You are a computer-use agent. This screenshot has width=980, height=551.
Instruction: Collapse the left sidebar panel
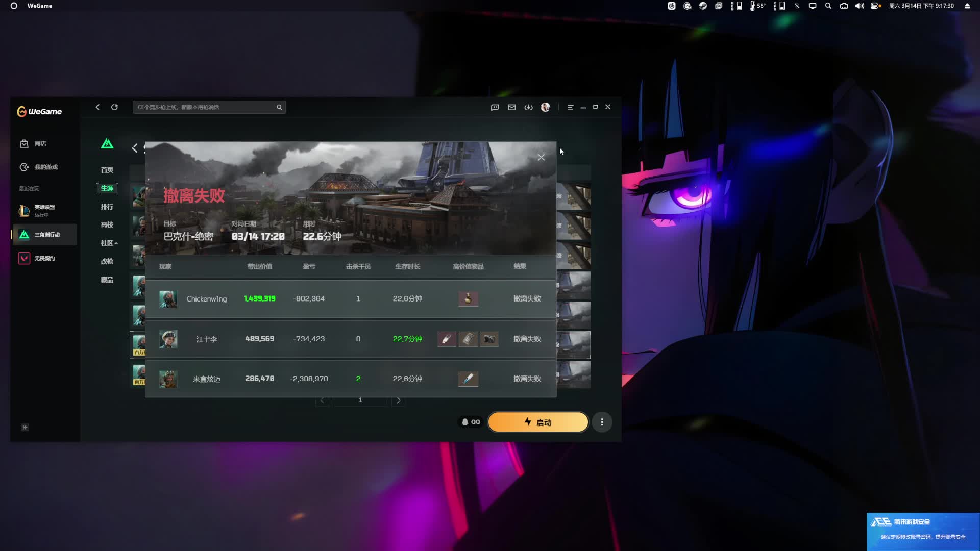tap(24, 428)
